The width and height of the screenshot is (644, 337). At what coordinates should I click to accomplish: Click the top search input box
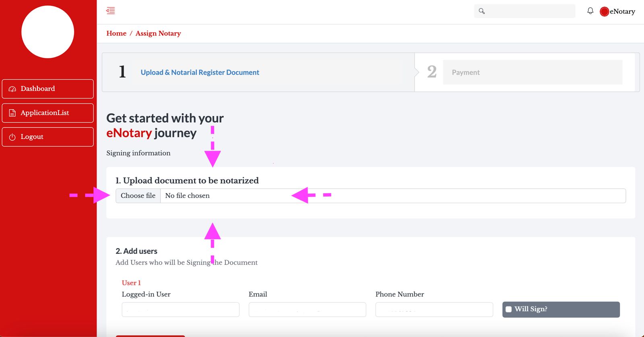[530, 11]
